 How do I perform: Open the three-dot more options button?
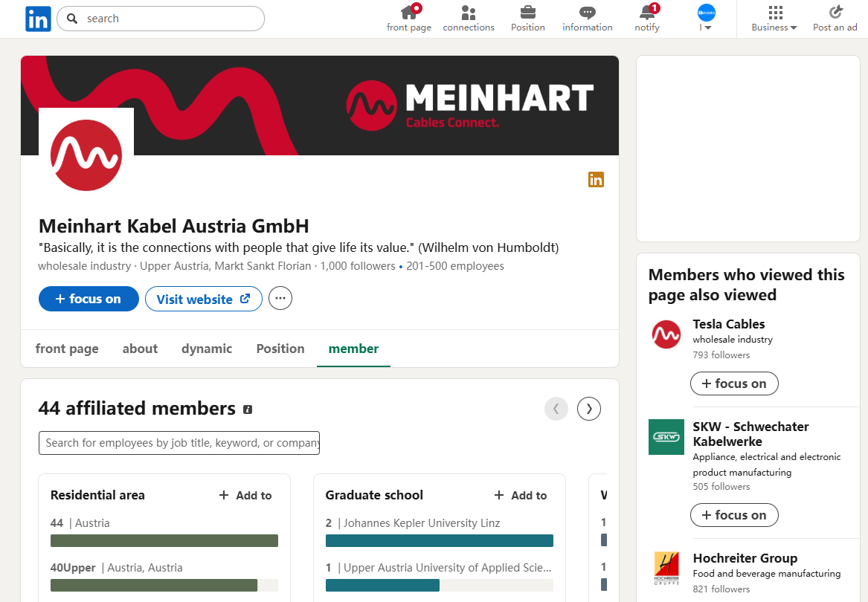coord(280,299)
